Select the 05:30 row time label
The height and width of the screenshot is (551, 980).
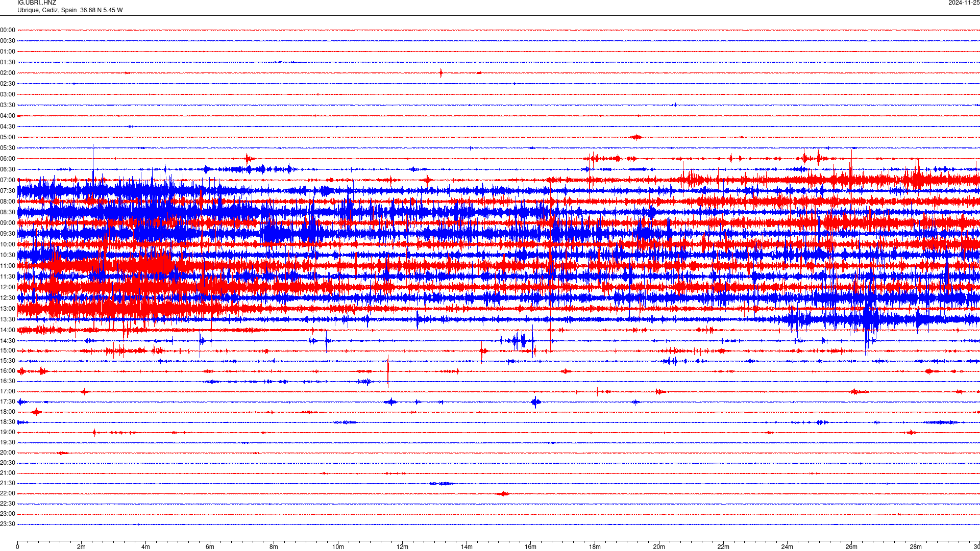click(8, 148)
